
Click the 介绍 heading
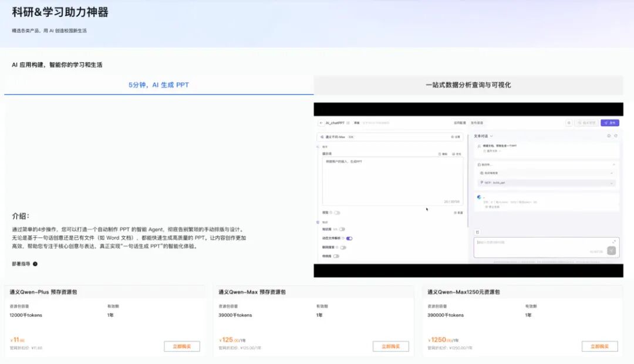(21, 216)
